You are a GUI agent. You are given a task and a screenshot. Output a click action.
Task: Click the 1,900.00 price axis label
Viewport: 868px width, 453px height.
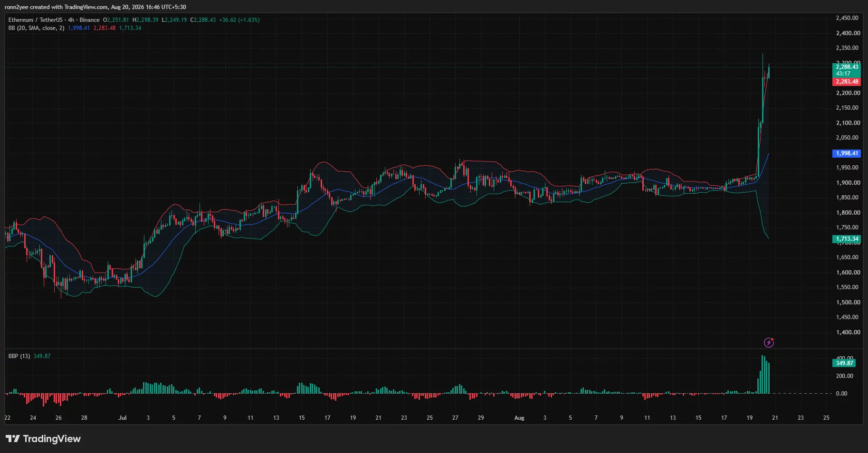tap(848, 183)
